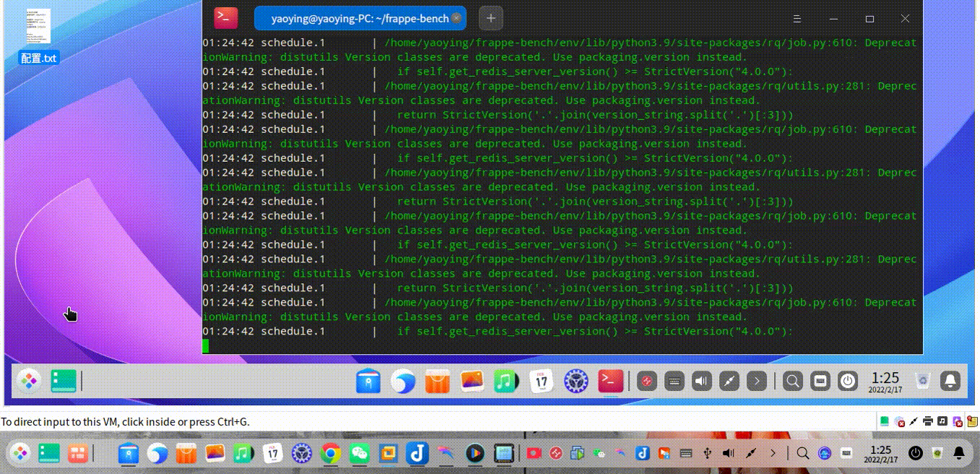Open WeChat from the host dock
The image size is (980, 474).
359,453
